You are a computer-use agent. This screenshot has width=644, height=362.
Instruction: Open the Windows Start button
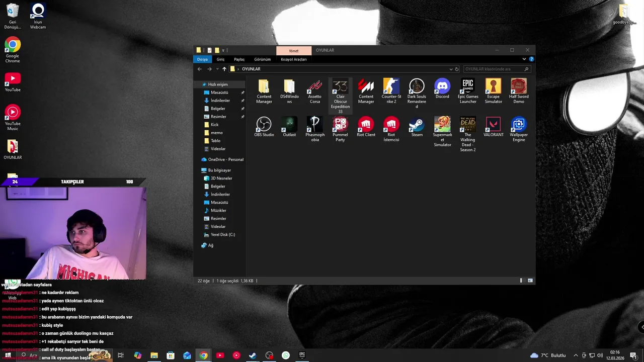point(8,355)
